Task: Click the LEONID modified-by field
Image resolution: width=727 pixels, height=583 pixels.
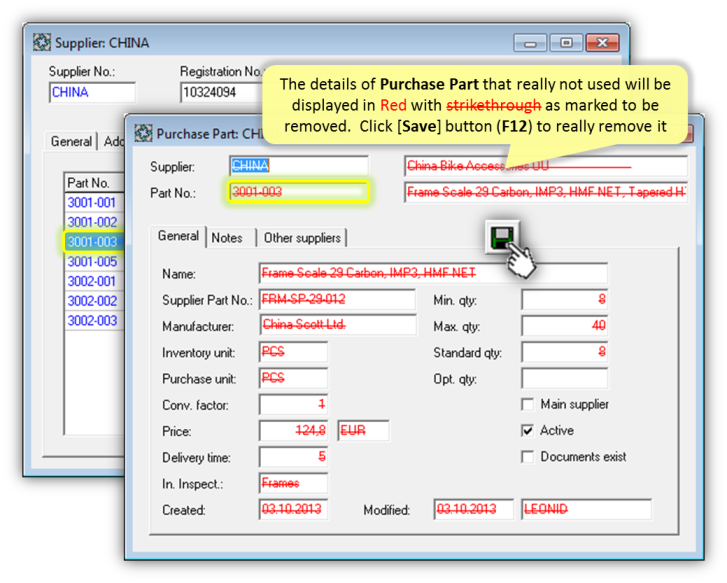Action: pos(586,509)
